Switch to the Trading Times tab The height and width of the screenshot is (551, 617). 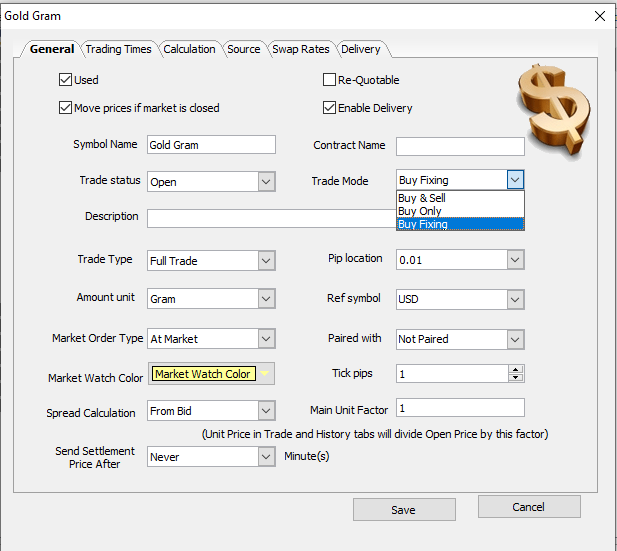coord(118,49)
